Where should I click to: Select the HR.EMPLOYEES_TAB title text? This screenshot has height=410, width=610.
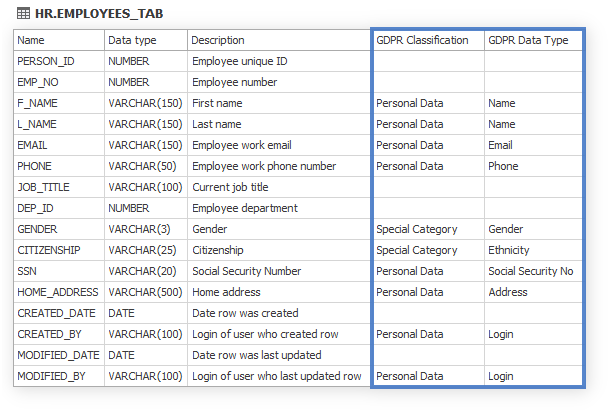pos(99,14)
